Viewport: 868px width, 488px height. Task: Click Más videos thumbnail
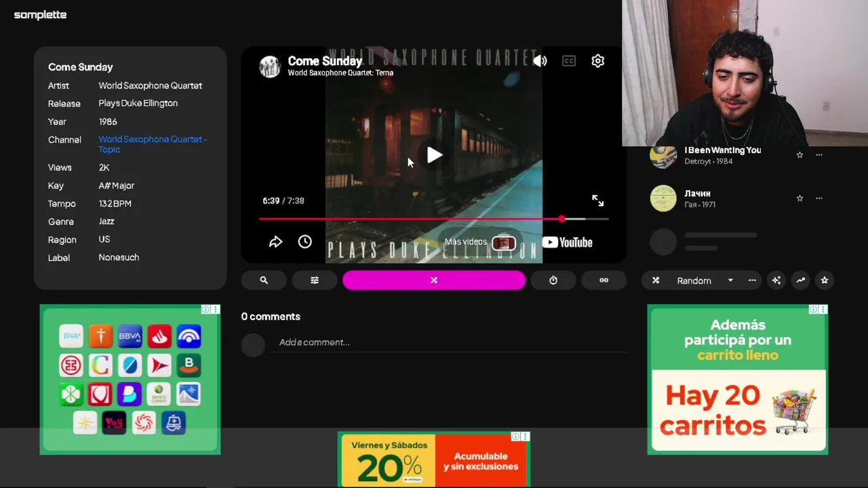(503, 242)
